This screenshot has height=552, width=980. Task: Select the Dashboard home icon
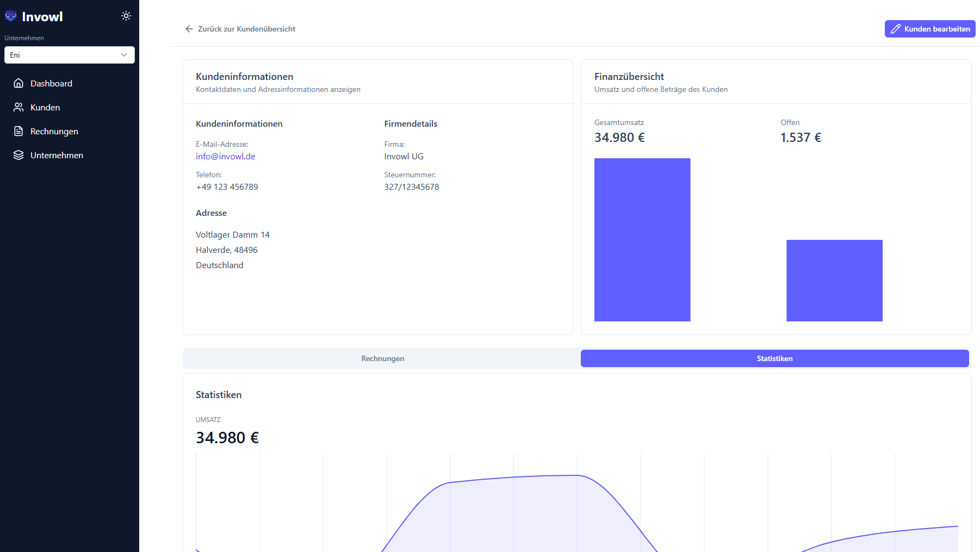[19, 83]
